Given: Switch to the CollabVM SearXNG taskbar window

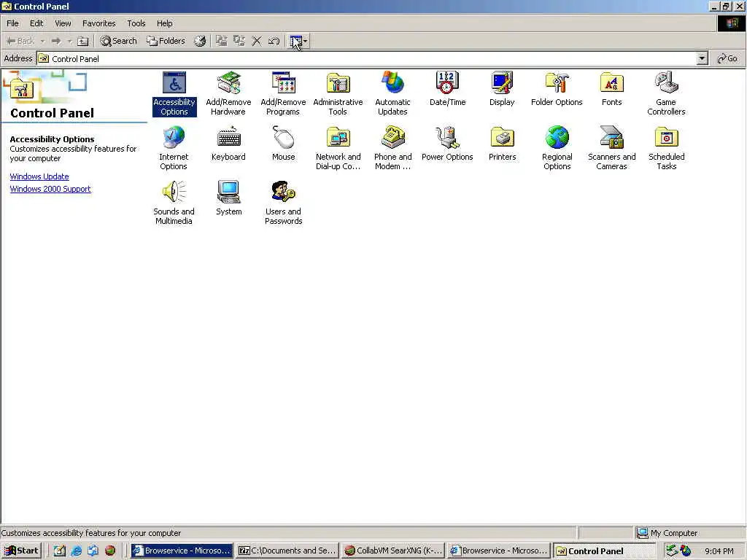Looking at the screenshot, I should pyautogui.click(x=393, y=551).
